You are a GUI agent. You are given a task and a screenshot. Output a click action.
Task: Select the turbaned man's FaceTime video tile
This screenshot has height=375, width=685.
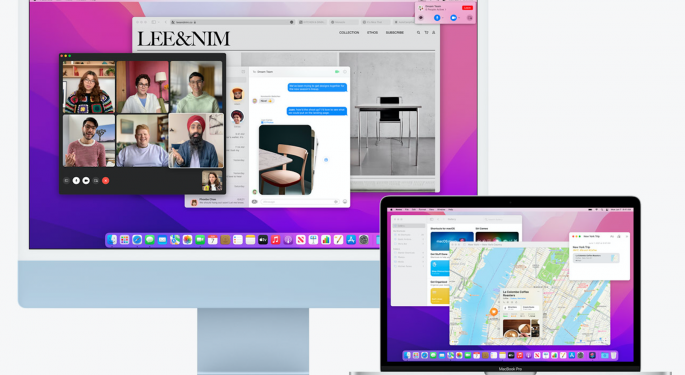(196, 140)
